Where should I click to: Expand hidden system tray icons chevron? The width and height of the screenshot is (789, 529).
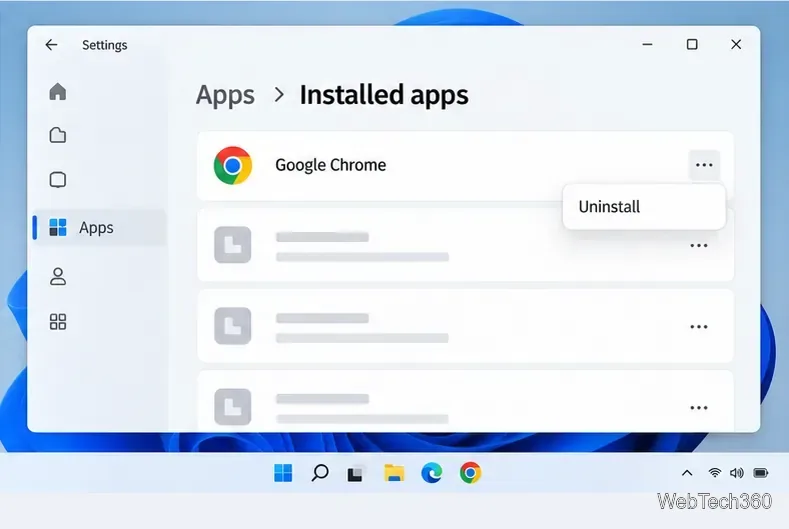click(687, 473)
